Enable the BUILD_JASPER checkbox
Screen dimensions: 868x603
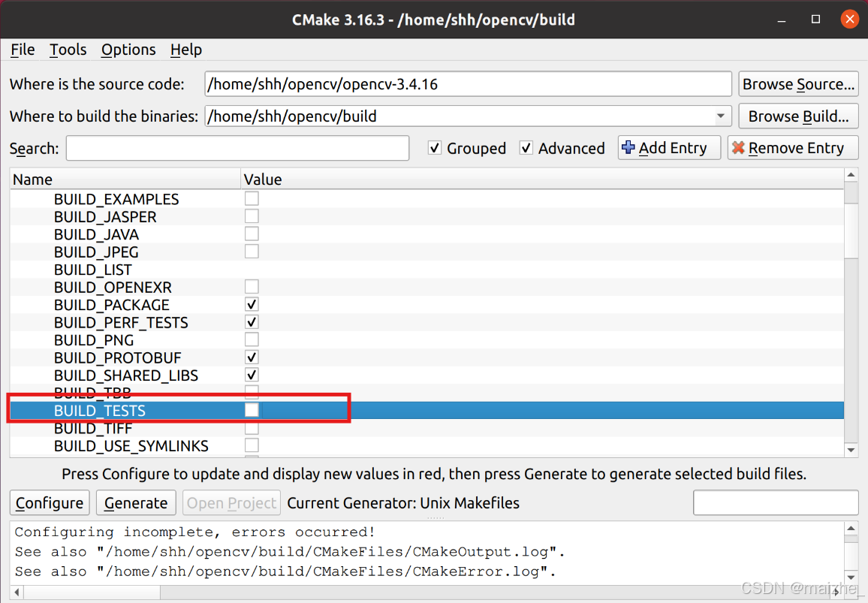coord(252,216)
